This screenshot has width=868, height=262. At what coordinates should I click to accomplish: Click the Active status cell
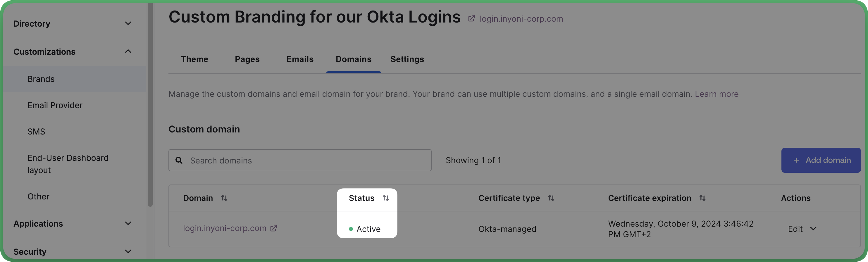pyautogui.click(x=365, y=229)
